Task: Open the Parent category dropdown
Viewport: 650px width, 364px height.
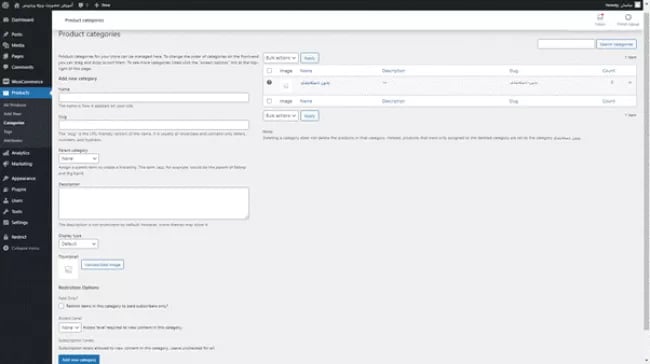Action: pyautogui.click(x=78, y=159)
